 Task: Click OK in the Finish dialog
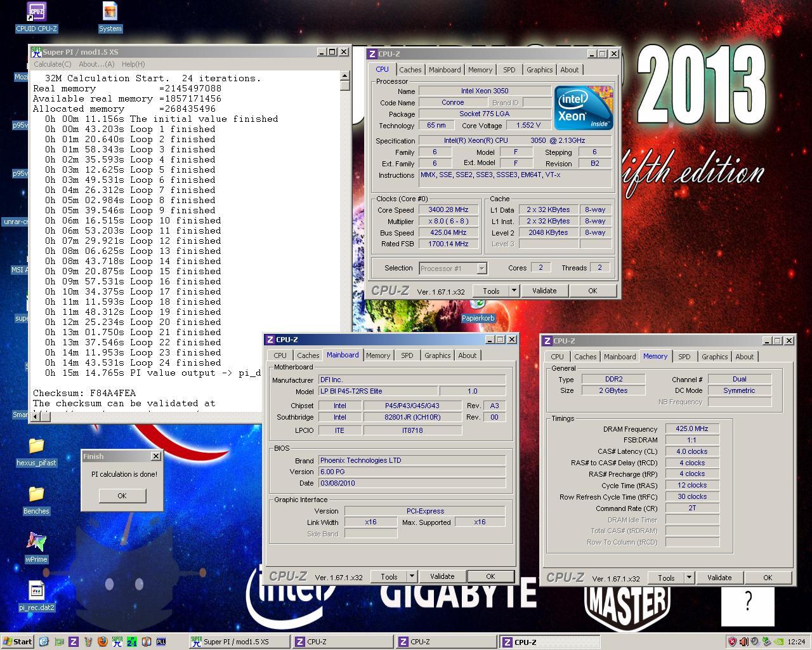pyautogui.click(x=122, y=496)
